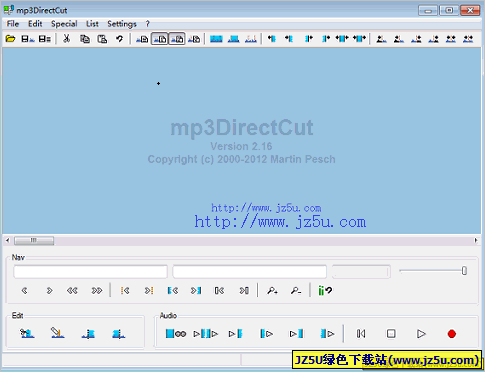Click the pencil-over-waveform Edit panel icon
This screenshot has width=485, height=372.
57,333
